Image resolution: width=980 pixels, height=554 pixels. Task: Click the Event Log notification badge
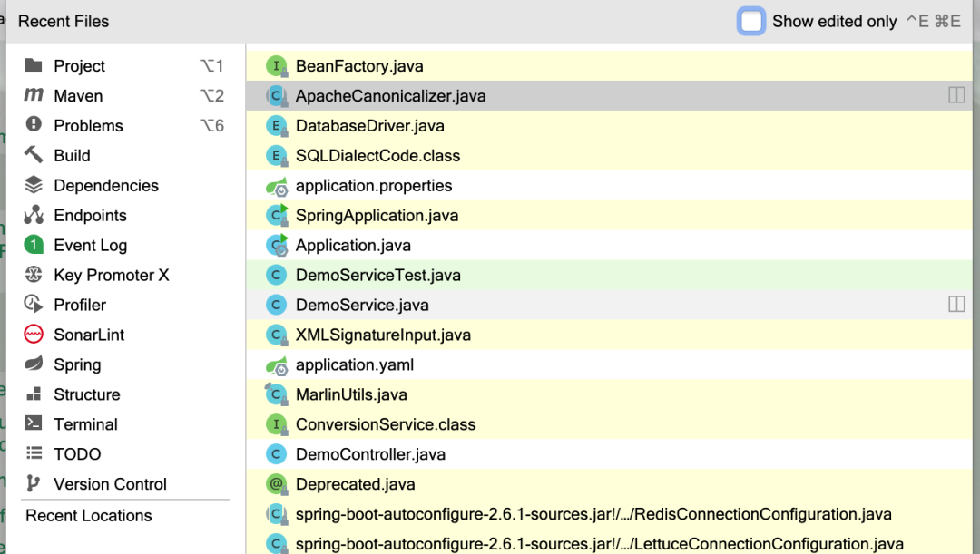pyautogui.click(x=34, y=245)
